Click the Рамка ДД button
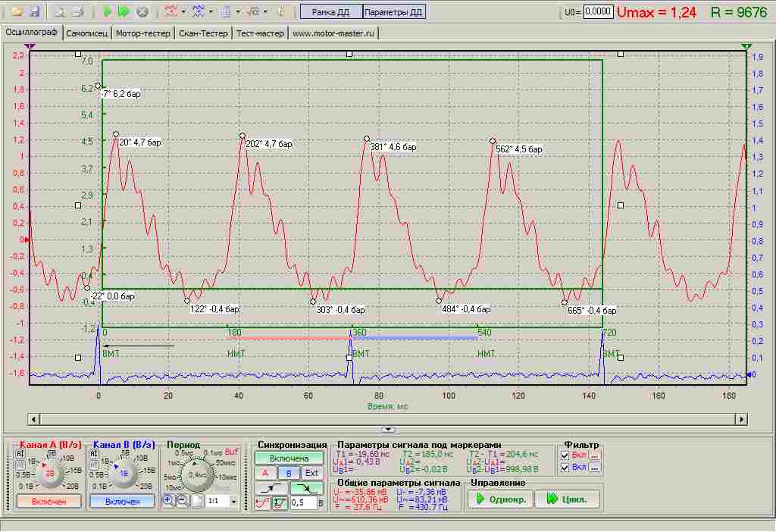The width and height of the screenshot is (776, 532). [x=331, y=12]
